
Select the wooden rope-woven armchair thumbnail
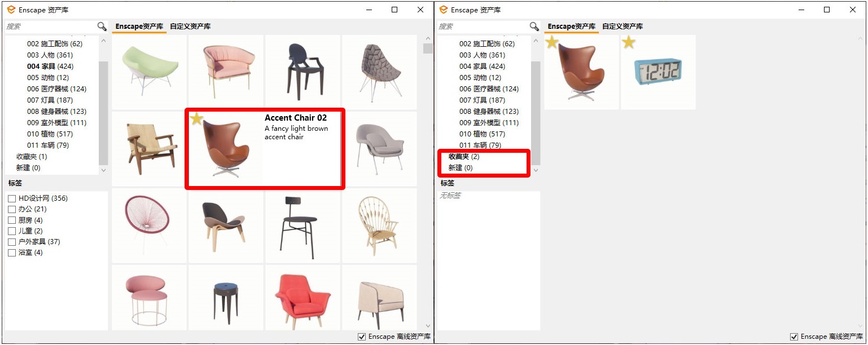point(149,149)
